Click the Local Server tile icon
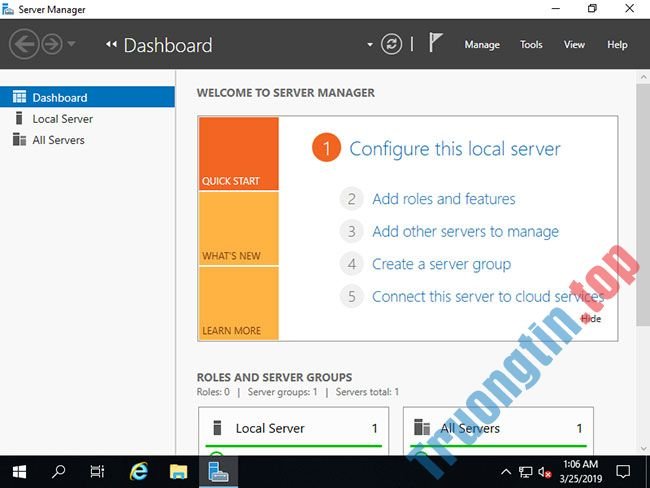The width and height of the screenshot is (650, 488). [x=217, y=427]
